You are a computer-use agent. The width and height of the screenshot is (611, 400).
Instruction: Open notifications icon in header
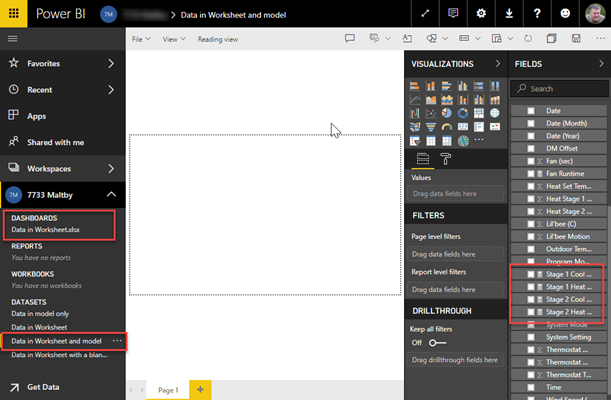453,14
